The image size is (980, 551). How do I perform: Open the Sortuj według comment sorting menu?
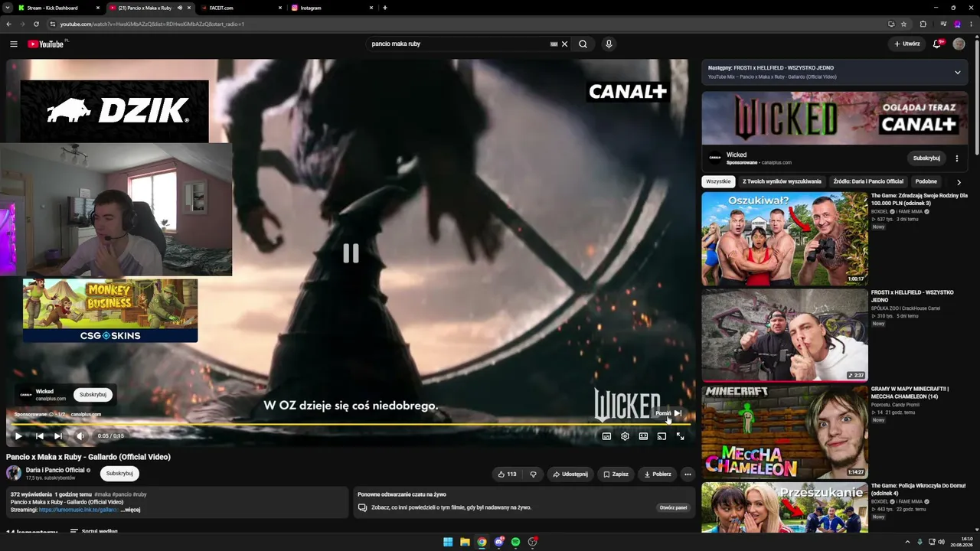tap(94, 531)
